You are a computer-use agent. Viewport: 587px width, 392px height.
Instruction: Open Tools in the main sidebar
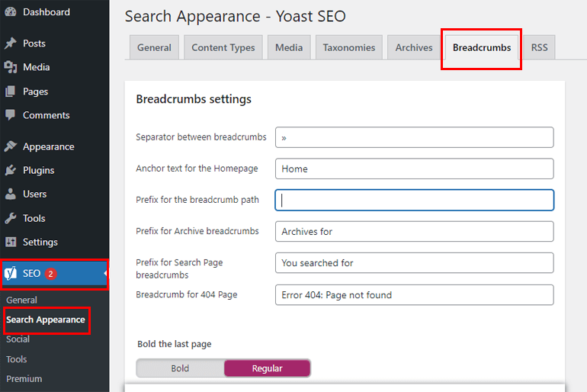pos(34,218)
